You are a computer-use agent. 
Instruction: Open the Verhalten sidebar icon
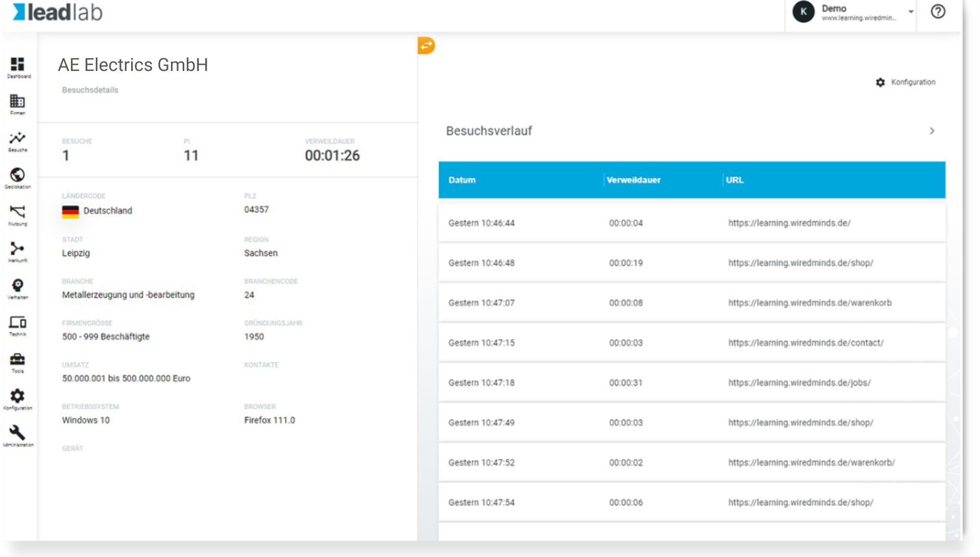tap(18, 288)
